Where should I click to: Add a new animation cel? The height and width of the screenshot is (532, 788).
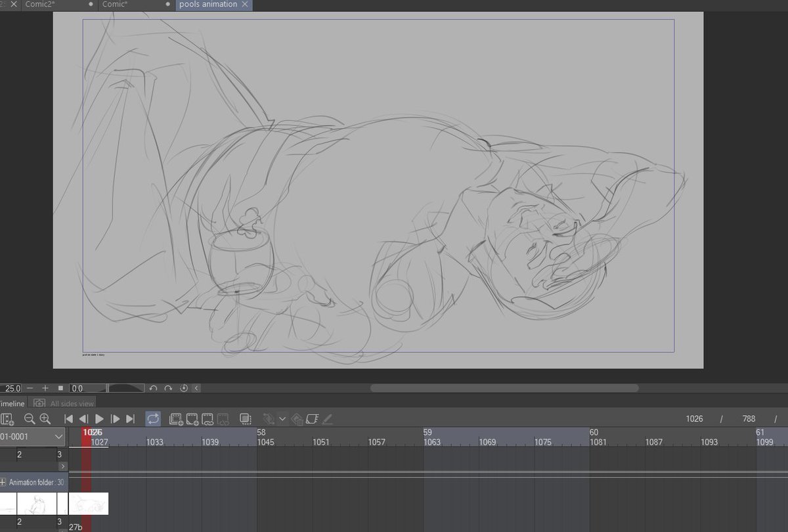click(x=192, y=418)
